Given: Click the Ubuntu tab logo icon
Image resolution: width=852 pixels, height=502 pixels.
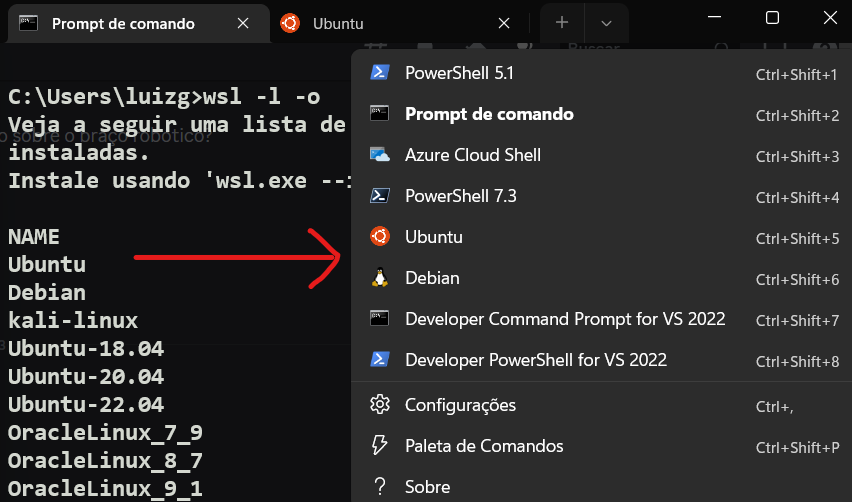Looking at the screenshot, I should click(290, 23).
